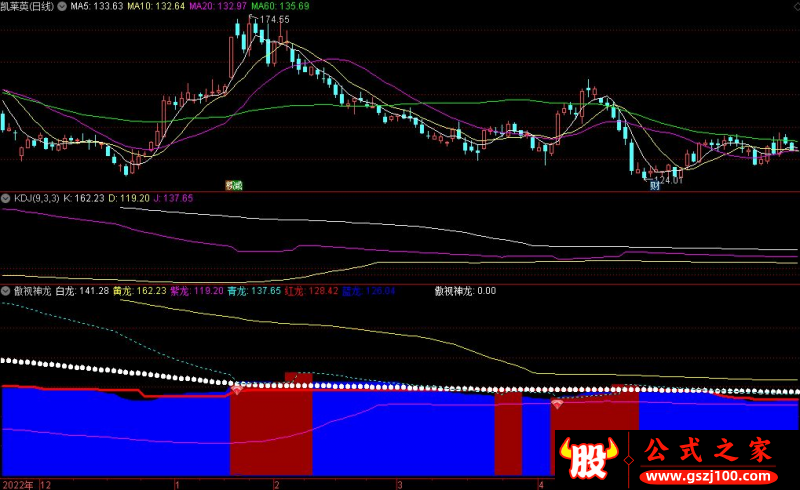Select the 紫龙: 119.20 value
800x490 pixels.
[x=197, y=291]
